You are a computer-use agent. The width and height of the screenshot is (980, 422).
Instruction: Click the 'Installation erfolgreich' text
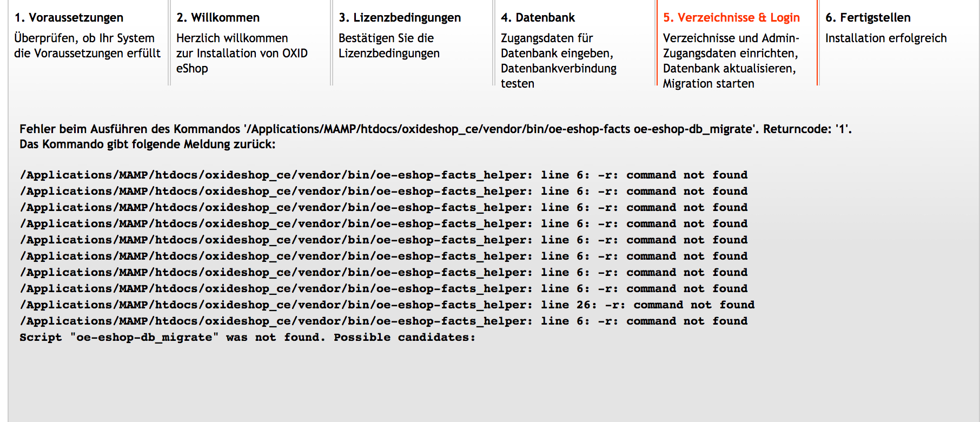click(886, 38)
